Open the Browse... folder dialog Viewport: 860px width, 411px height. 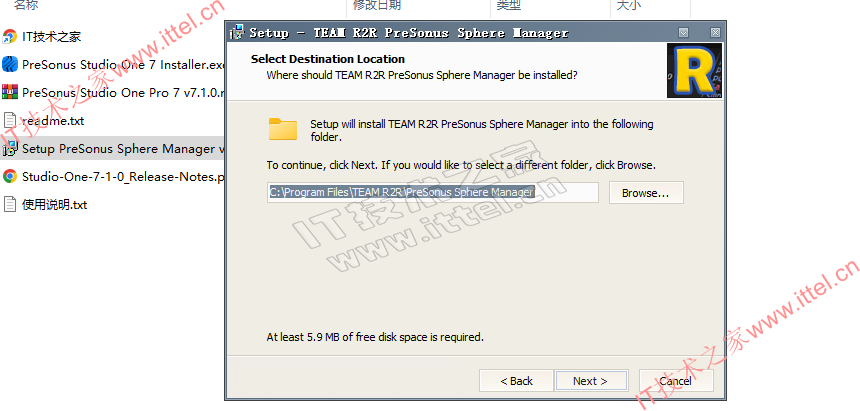tap(646, 193)
